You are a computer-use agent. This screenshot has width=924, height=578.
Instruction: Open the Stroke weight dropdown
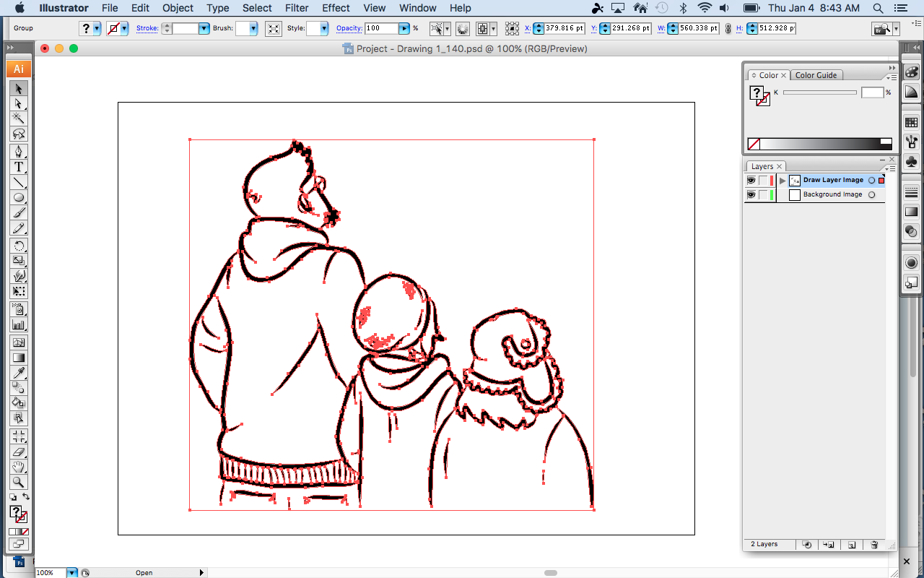coord(204,28)
